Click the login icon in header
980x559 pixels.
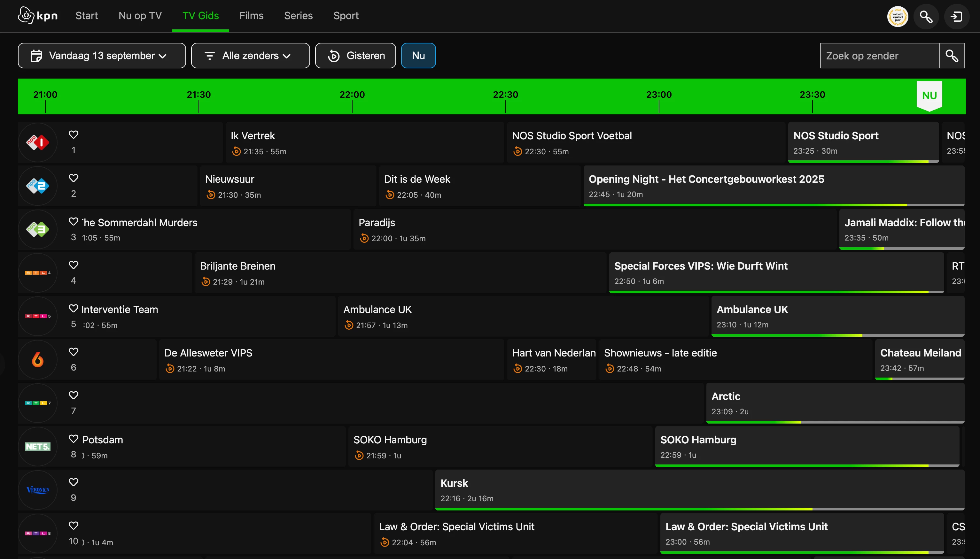pos(956,17)
